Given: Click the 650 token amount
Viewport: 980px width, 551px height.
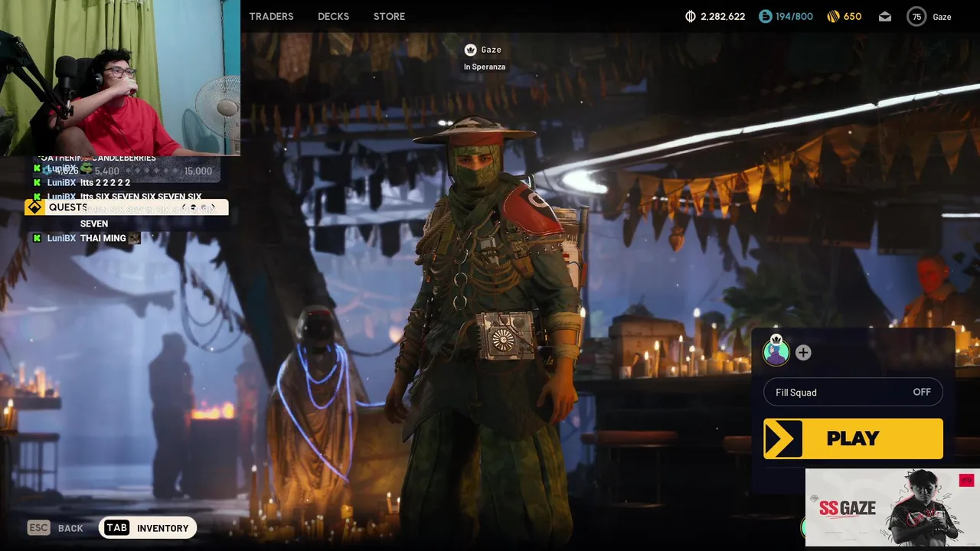Looking at the screenshot, I should pos(852,16).
